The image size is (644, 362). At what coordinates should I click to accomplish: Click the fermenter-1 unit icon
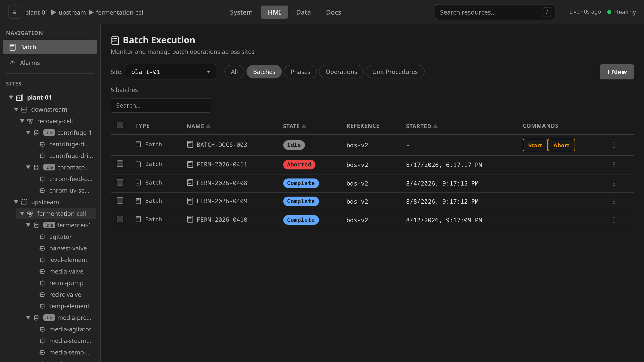click(36, 225)
